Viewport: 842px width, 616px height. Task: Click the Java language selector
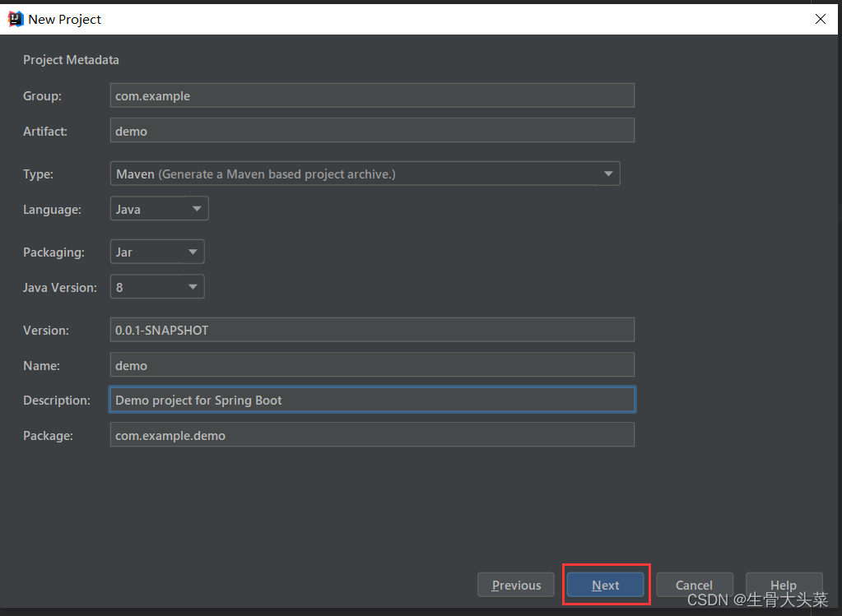coord(148,208)
